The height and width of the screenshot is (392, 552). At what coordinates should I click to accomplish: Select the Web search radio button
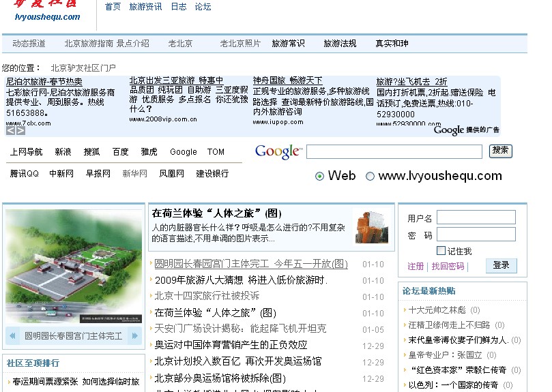click(319, 177)
